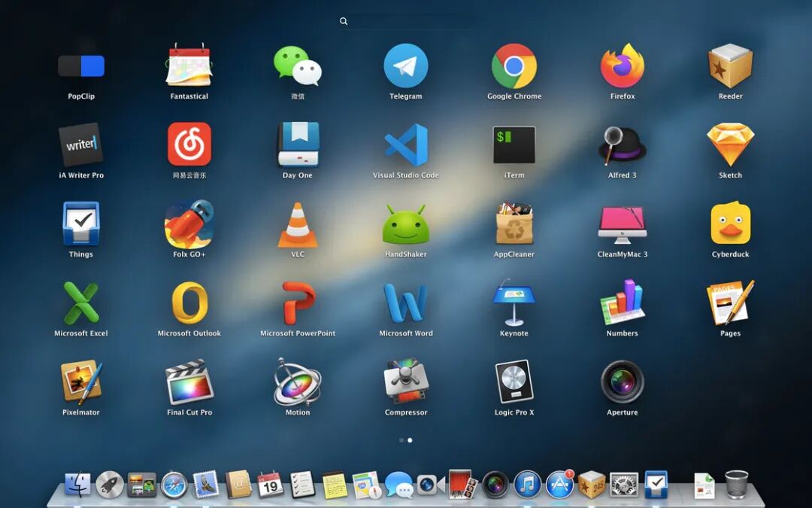Open Pixelmator image editor
The height and width of the screenshot is (508, 812).
81,382
